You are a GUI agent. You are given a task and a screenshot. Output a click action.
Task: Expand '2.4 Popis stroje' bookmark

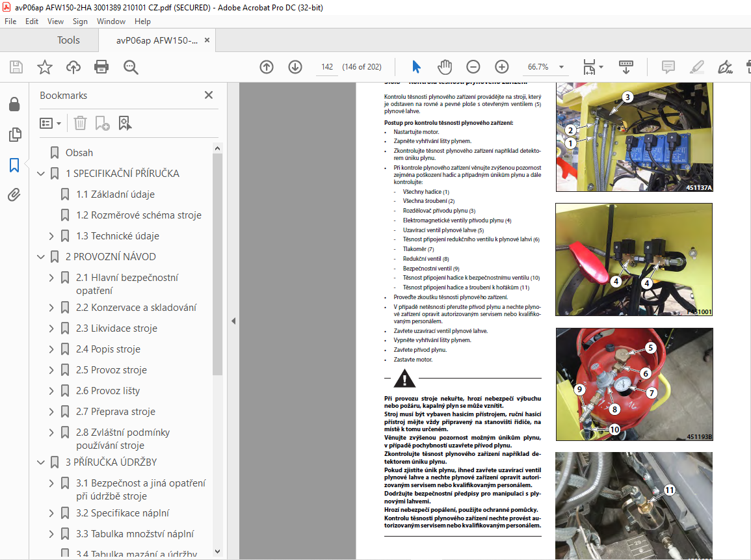51,350
